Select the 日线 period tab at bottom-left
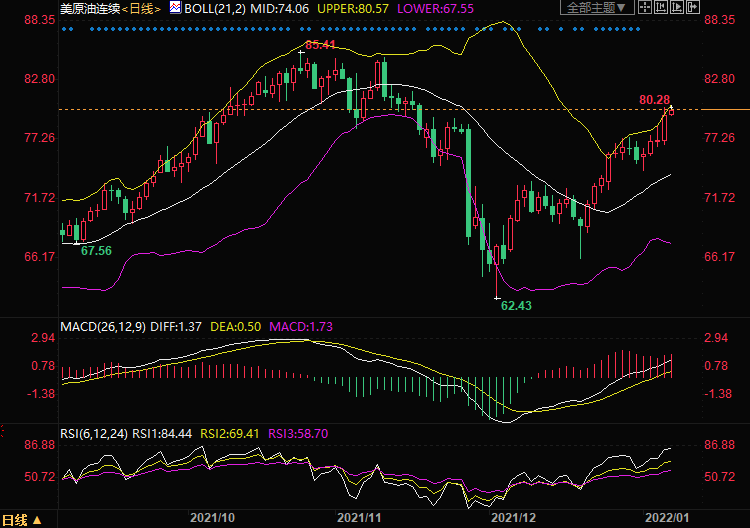Image resolution: width=750 pixels, height=528 pixels. [15, 520]
